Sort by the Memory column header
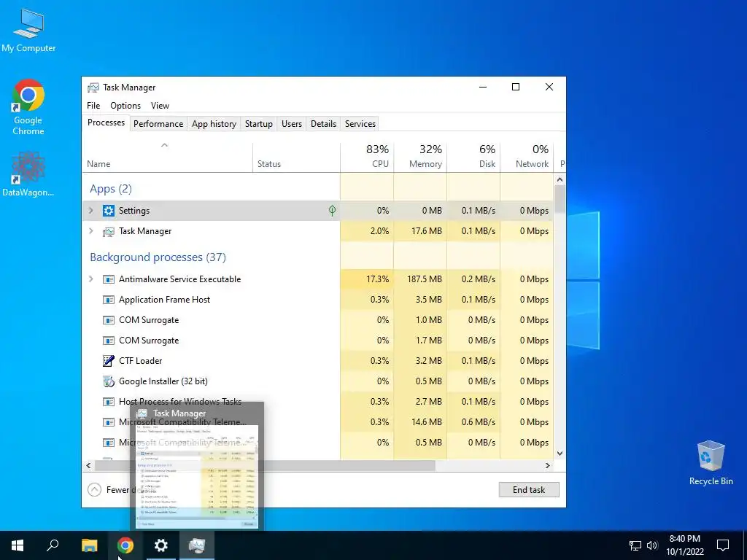 coord(420,157)
